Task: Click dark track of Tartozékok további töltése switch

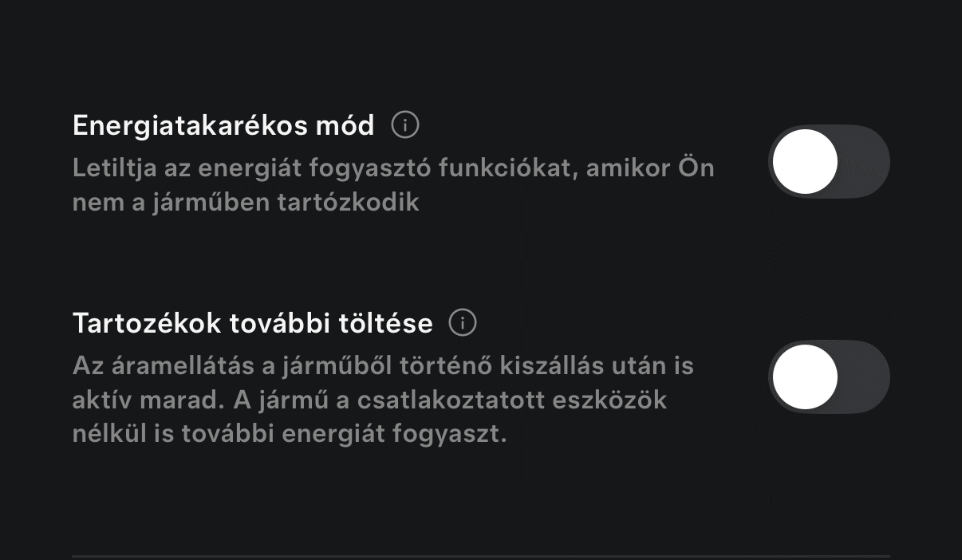Action: click(865, 377)
